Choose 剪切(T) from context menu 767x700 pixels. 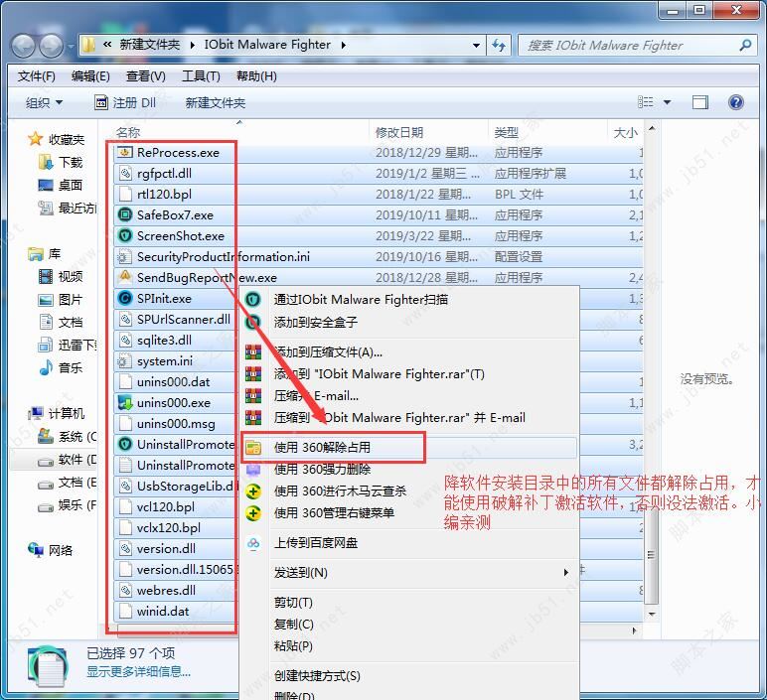[409, 603]
